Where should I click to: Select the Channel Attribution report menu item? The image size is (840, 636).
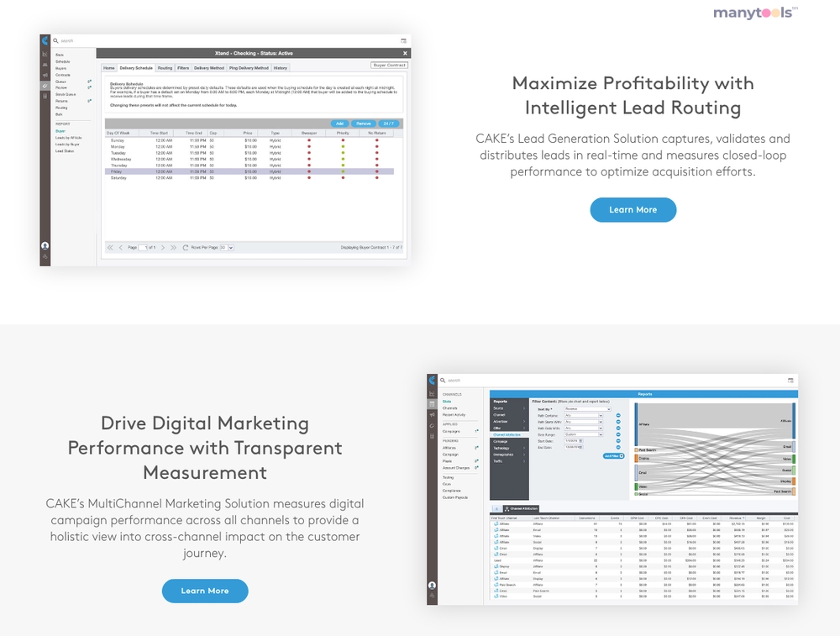[x=509, y=434]
